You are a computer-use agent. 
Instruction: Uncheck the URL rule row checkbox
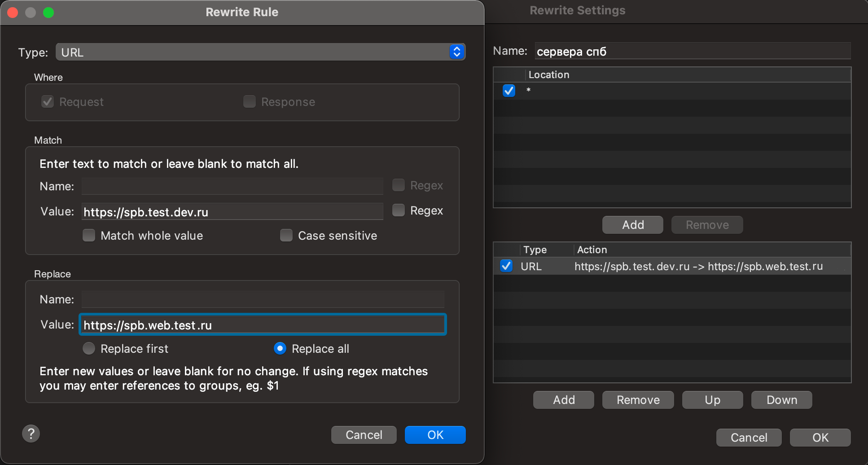click(506, 266)
